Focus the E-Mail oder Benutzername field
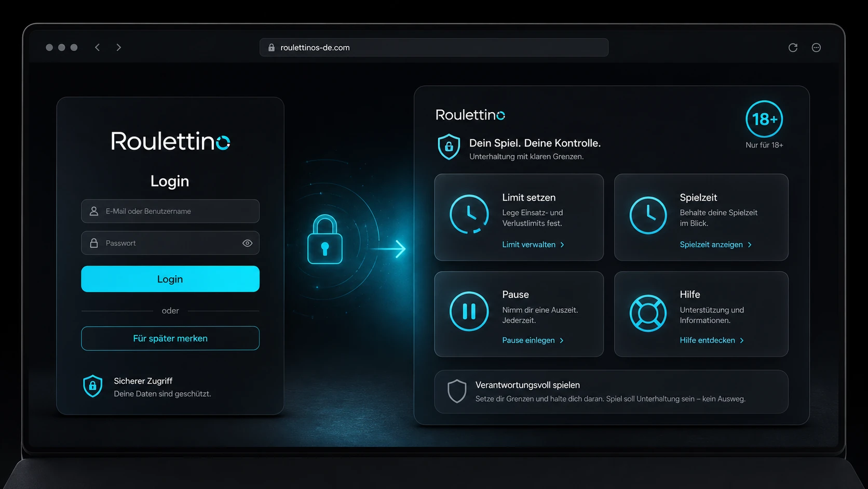The image size is (868, 489). [170, 212]
